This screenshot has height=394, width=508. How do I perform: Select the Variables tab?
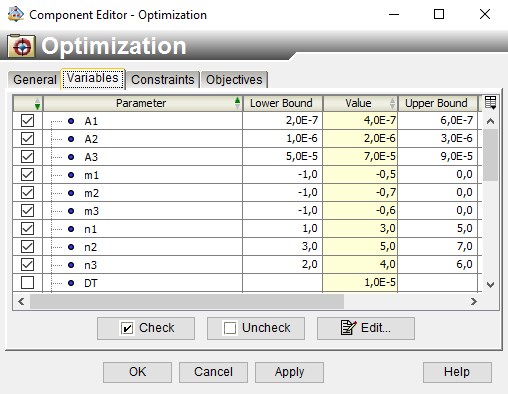[x=93, y=78]
